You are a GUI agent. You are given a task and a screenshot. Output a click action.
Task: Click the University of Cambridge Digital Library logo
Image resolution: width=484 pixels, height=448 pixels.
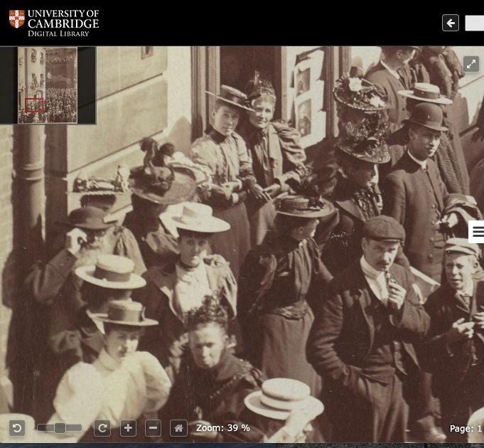pyautogui.click(x=54, y=23)
